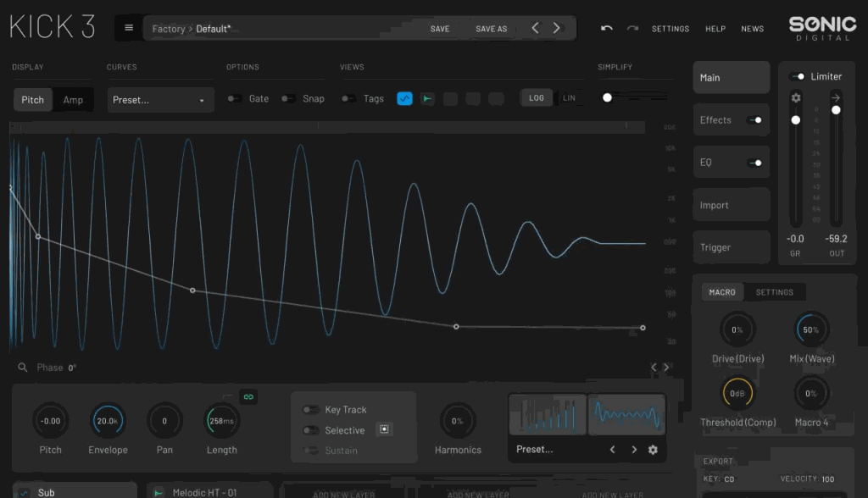Open the HELP menu
Screen dimensions: 868x498
(x=715, y=29)
